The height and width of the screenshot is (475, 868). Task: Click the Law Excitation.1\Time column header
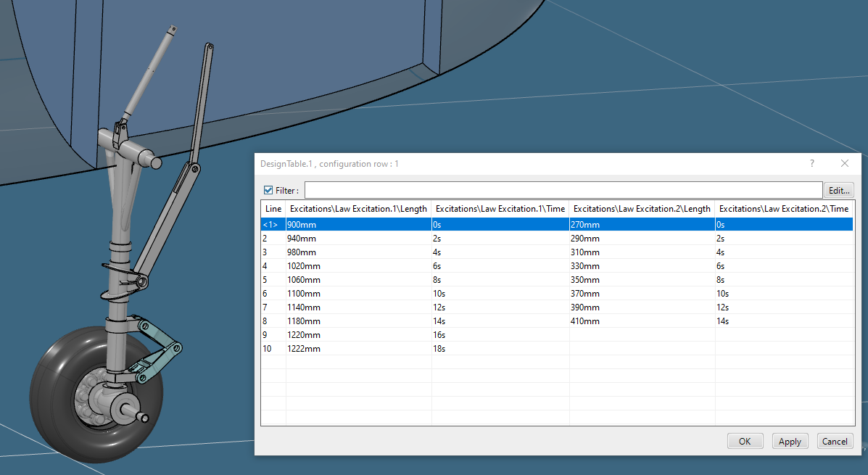500,209
